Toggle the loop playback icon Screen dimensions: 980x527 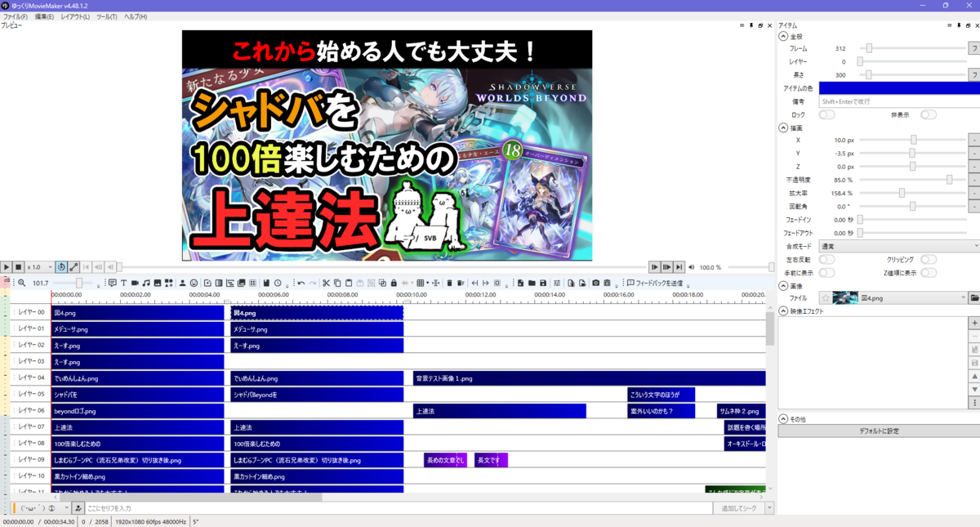click(62, 267)
